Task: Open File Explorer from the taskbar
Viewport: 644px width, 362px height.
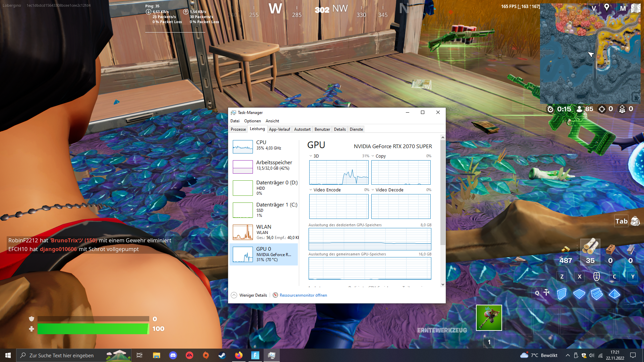Action: [157, 355]
